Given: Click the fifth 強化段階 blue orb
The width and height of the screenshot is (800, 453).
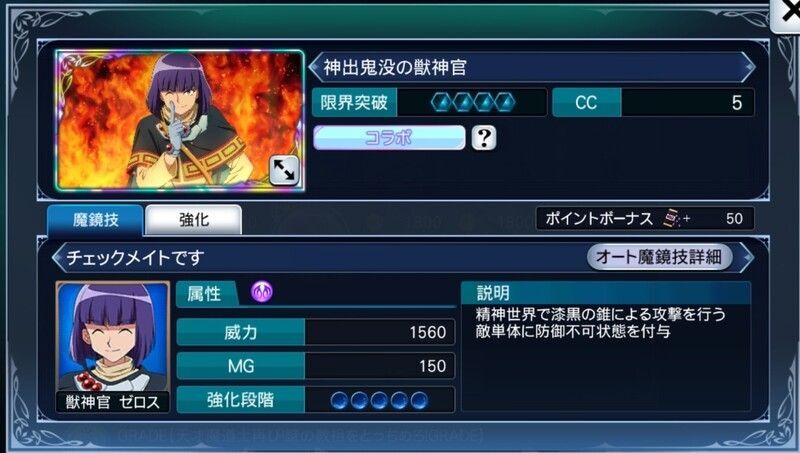Looking at the screenshot, I should point(419,400).
